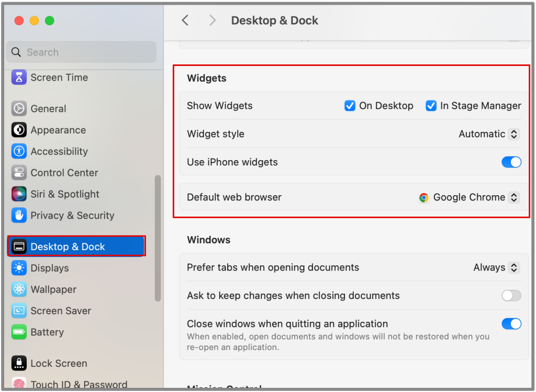Click the Appearance icon in sidebar
The width and height of the screenshot is (536, 392).
19,130
